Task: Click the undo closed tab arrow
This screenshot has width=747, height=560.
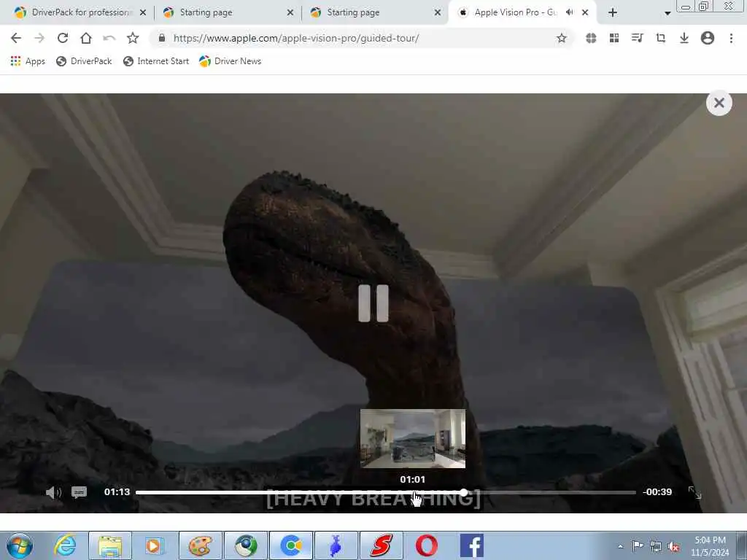Action: click(109, 38)
